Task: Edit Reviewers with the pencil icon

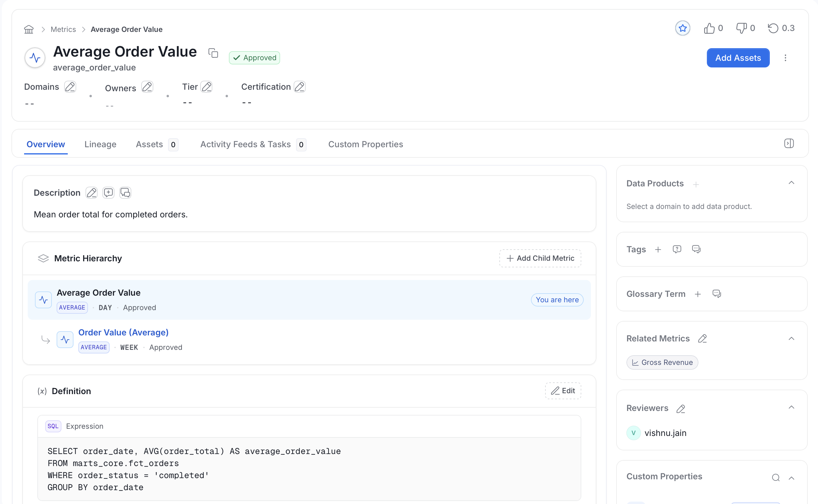Action: [681, 408]
